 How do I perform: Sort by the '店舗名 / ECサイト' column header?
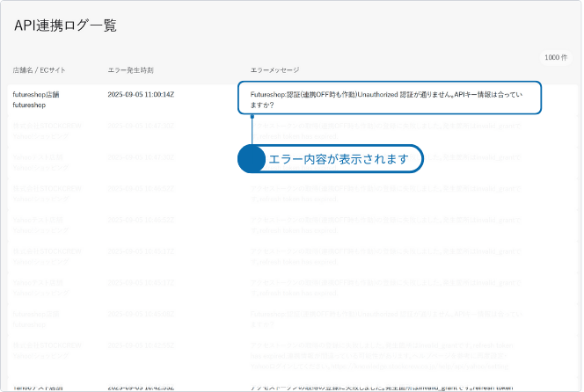pos(39,69)
